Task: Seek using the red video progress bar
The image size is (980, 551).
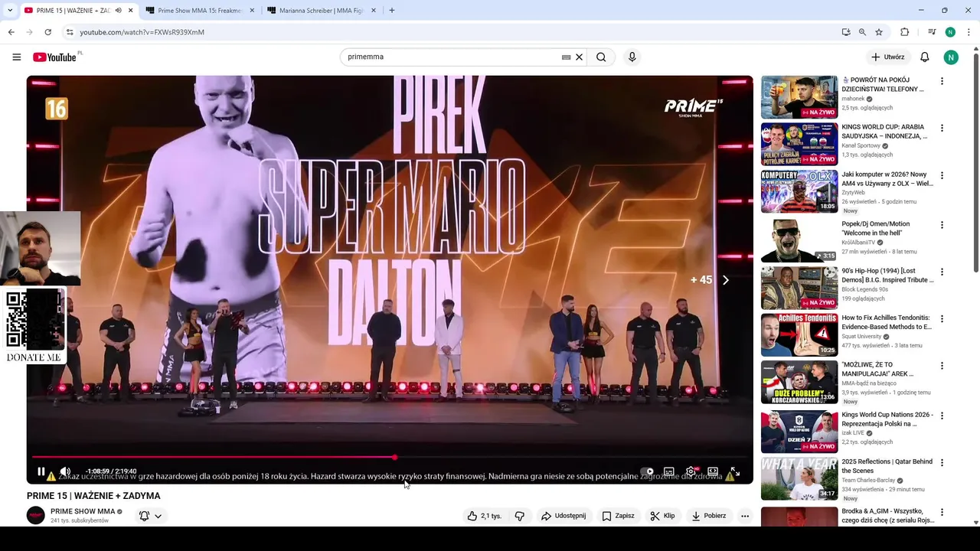Action: coord(390,458)
